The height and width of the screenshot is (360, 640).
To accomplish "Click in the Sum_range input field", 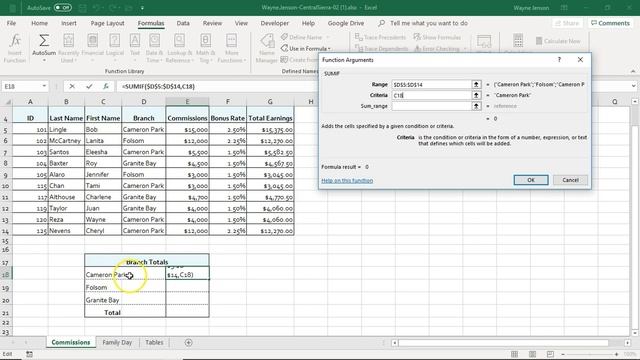I will (431, 106).
